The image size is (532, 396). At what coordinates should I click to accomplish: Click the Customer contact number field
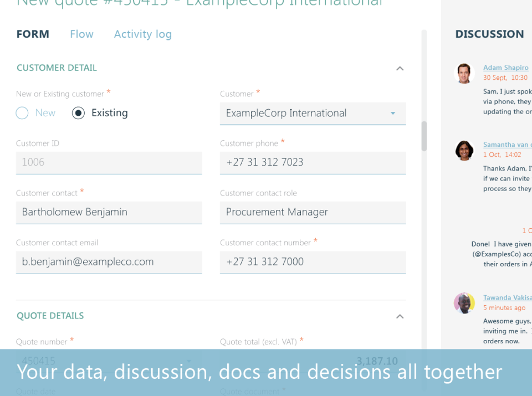[x=313, y=262]
